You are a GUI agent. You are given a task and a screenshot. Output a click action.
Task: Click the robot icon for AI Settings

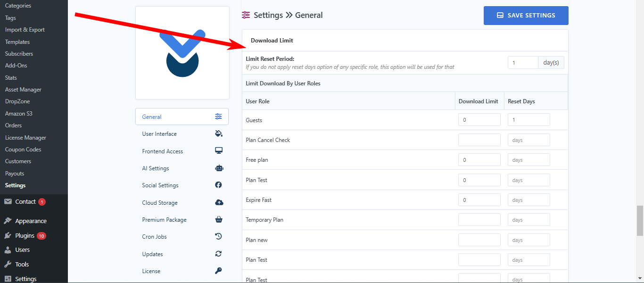point(218,168)
